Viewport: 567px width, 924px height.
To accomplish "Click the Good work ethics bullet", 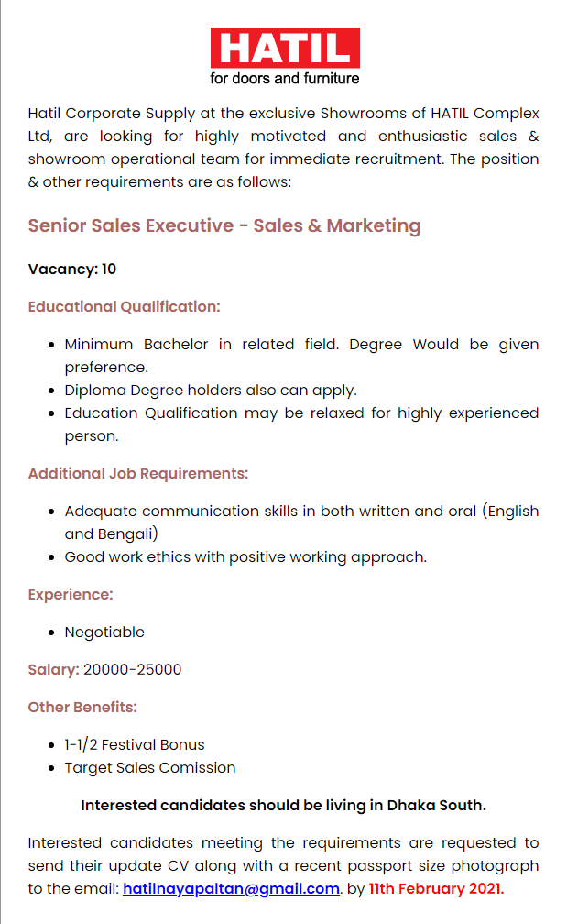I will tap(245, 557).
